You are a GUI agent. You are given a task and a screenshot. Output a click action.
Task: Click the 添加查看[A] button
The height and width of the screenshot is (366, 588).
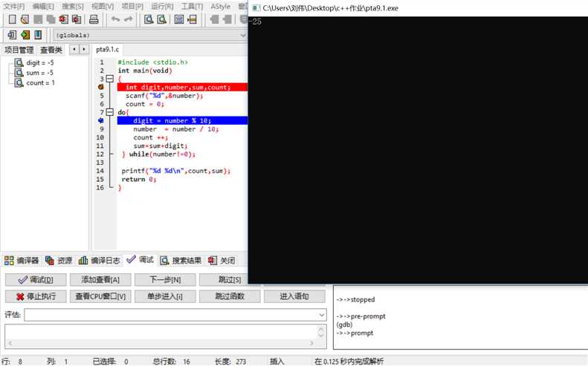pos(100,280)
